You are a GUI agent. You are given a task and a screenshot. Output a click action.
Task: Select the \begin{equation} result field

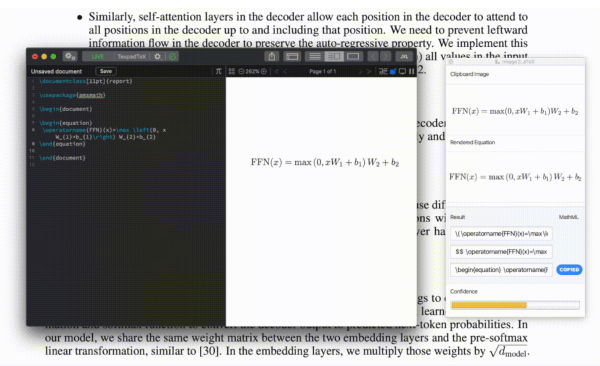501,270
